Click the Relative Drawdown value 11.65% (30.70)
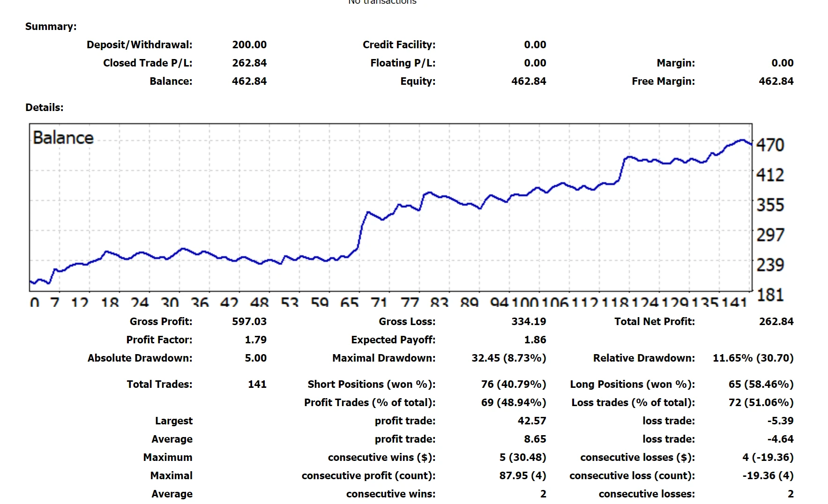Viewport: 828px width, 504px height. [753, 358]
